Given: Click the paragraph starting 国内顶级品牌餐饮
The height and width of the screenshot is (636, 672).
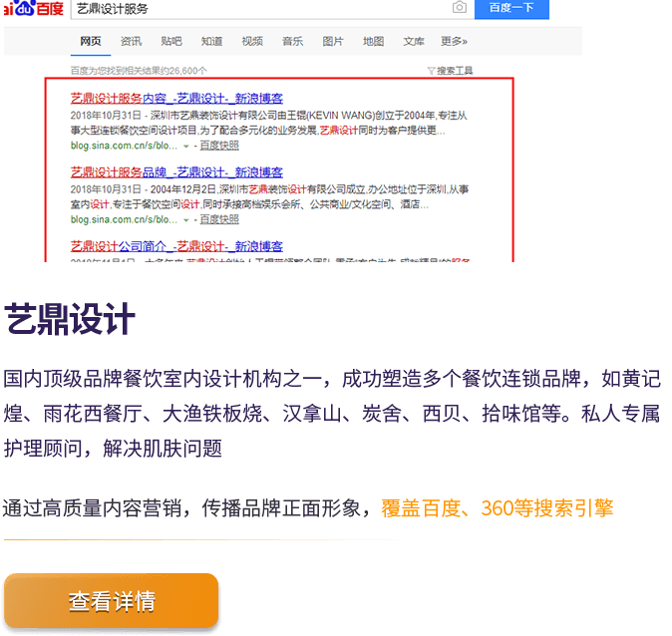Looking at the screenshot, I should click(x=332, y=414).
